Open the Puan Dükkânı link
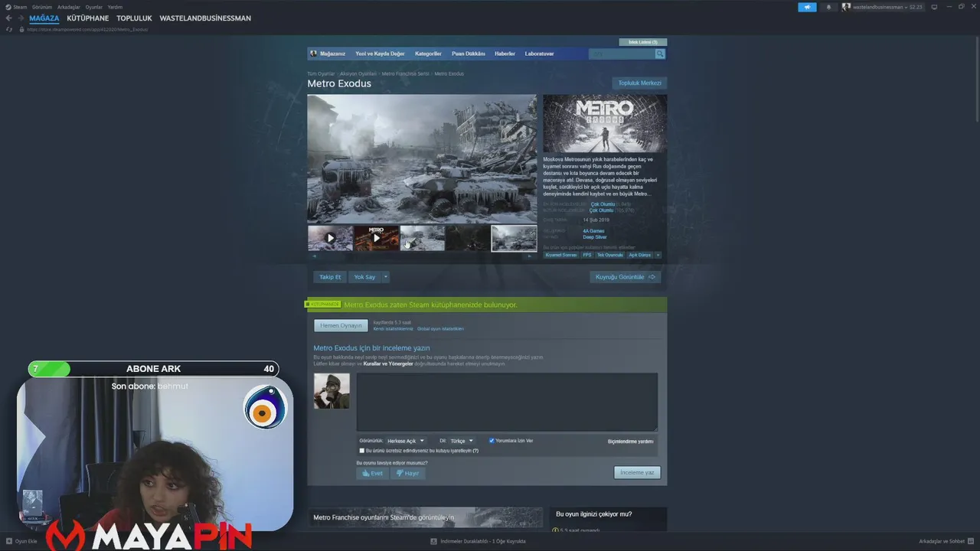This screenshot has height=551, width=980. 468,54
